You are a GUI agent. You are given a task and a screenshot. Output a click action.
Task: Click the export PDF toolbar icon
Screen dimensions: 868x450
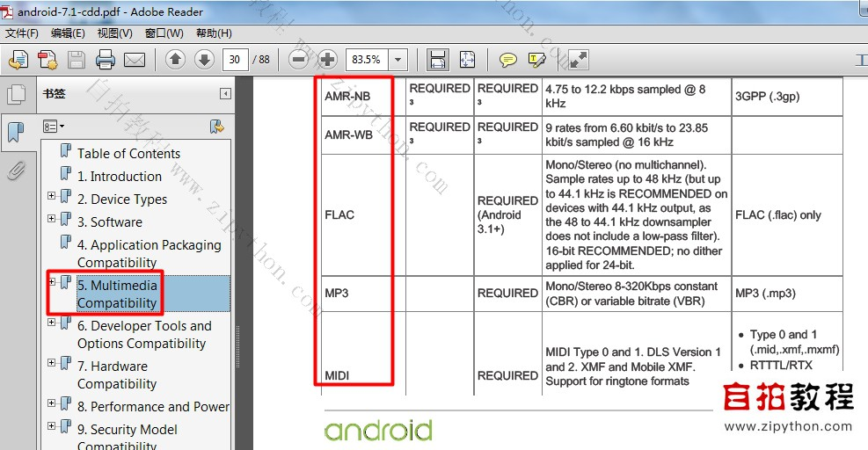(x=18, y=59)
